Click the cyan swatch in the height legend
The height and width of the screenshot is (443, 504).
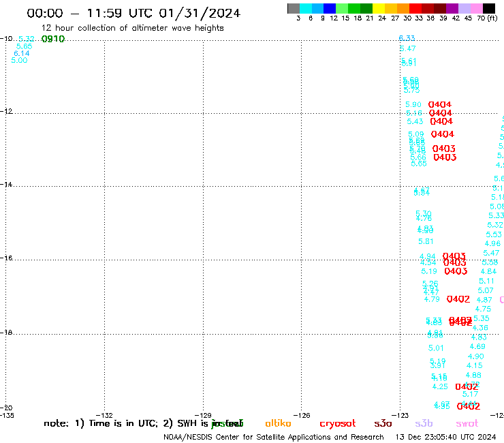pos(306,8)
